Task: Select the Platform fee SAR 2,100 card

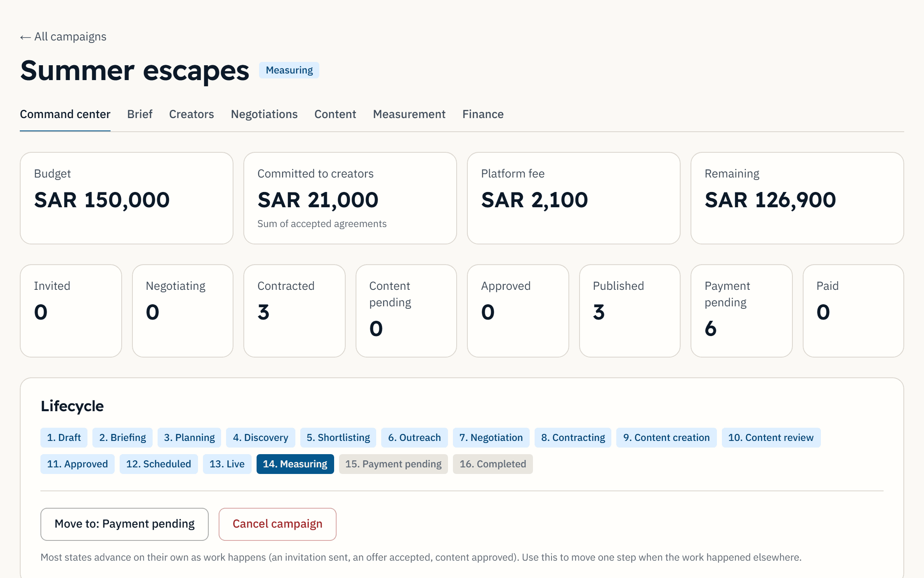Action: pyautogui.click(x=574, y=198)
